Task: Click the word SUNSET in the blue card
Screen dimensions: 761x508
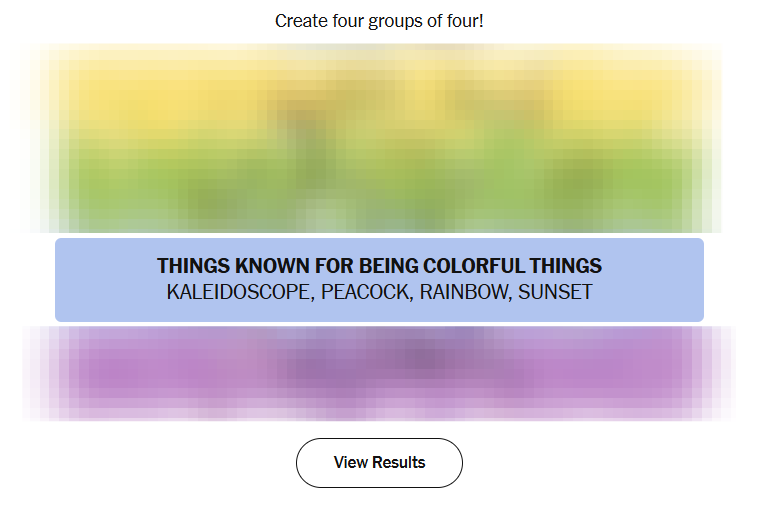Action: click(x=555, y=293)
